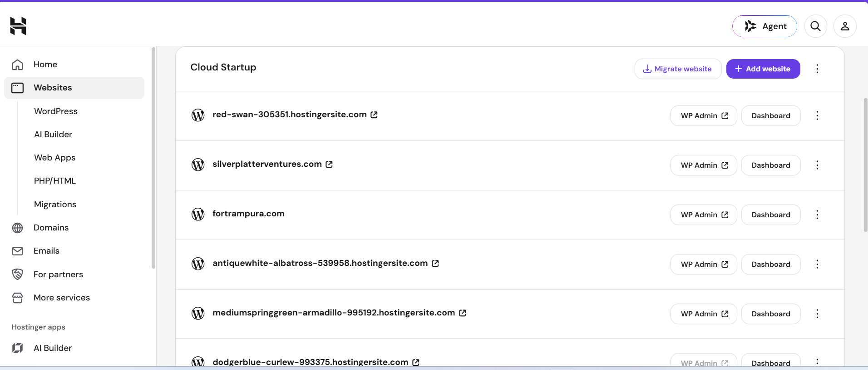Open WP Admin for antiquewhite-albatross-539958 site

pyautogui.click(x=704, y=265)
